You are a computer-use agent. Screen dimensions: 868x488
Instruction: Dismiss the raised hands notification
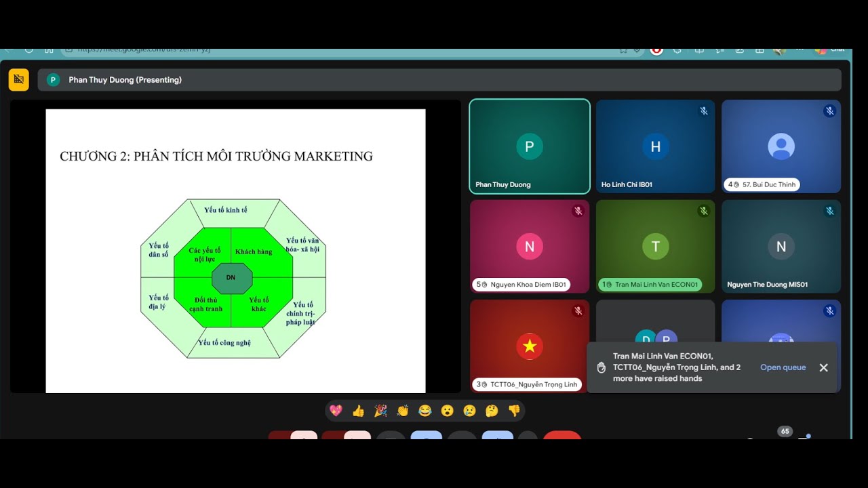point(823,367)
